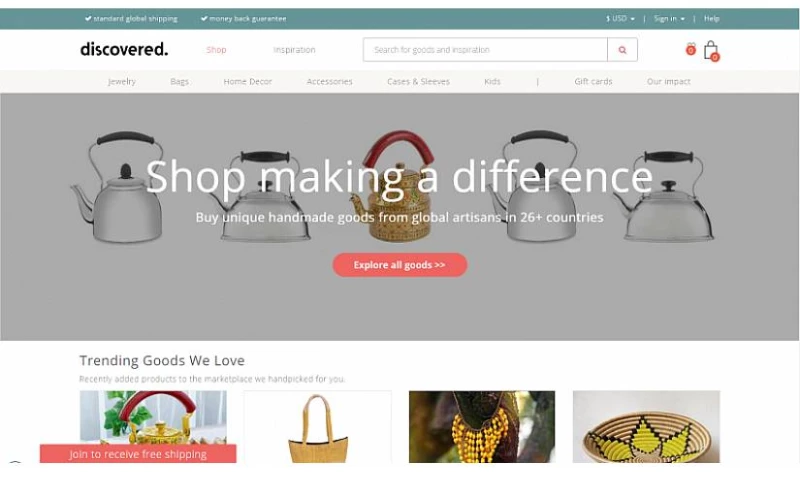The width and height of the screenshot is (800, 480).
Task: Open the wishlist icon beside the cart
Action: tap(690, 49)
